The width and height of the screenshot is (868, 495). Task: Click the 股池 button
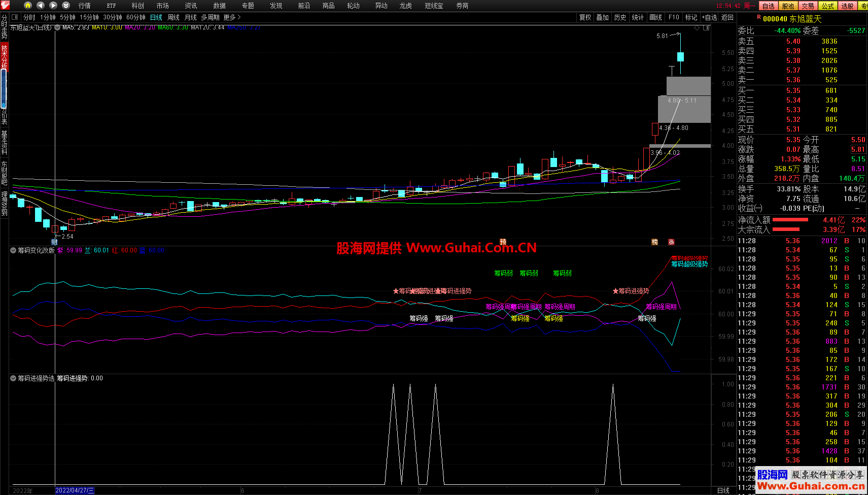(788, 6)
